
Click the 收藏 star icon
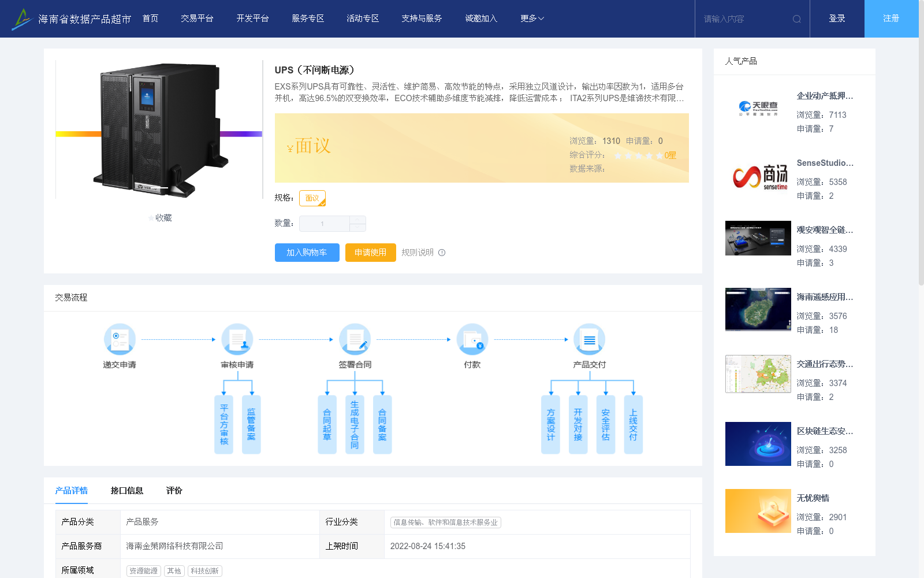(x=151, y=218)
